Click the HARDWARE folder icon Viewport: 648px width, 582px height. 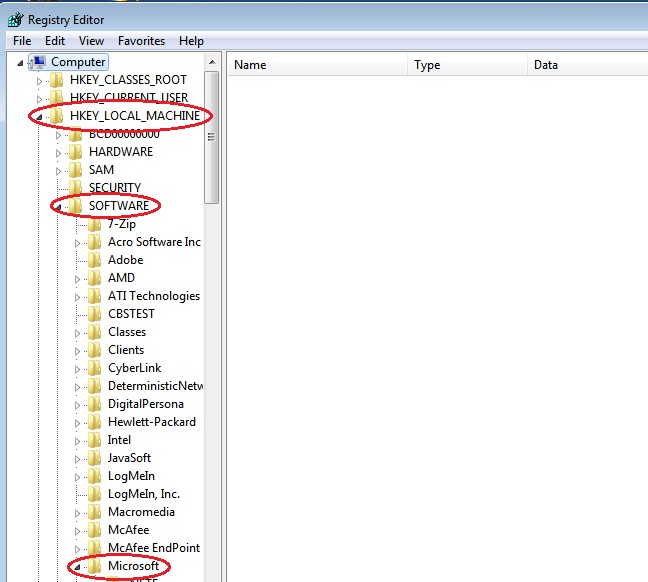coord(75,152)
